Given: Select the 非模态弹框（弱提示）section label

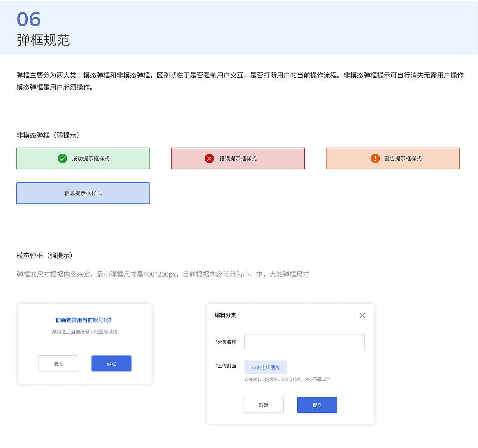Looking at the screenshot, I should 47,136.
